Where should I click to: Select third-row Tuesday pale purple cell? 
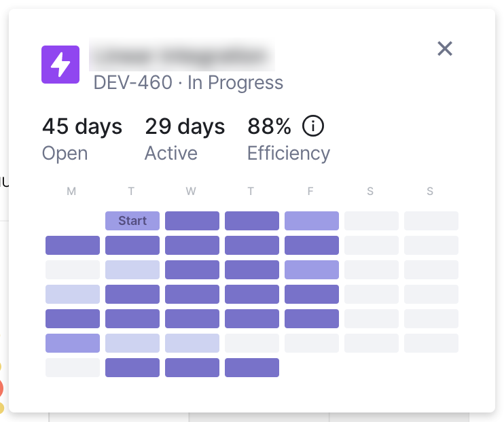[x=132, y=270]
